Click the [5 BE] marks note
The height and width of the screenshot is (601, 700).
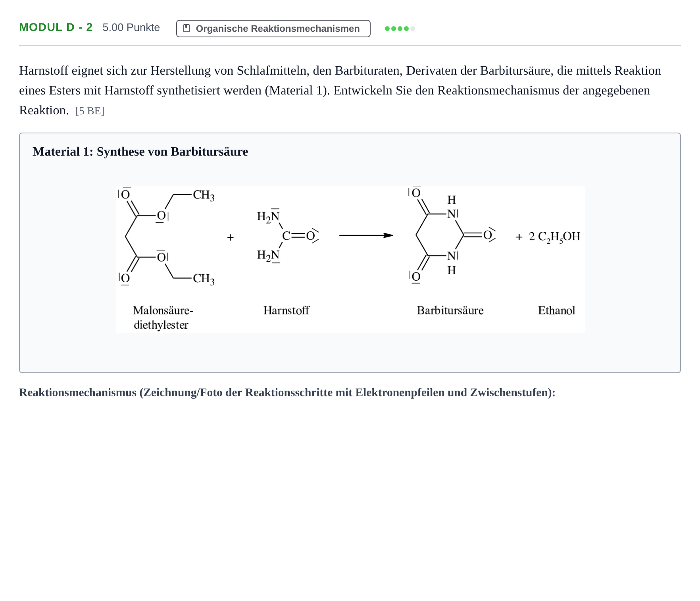90,111
